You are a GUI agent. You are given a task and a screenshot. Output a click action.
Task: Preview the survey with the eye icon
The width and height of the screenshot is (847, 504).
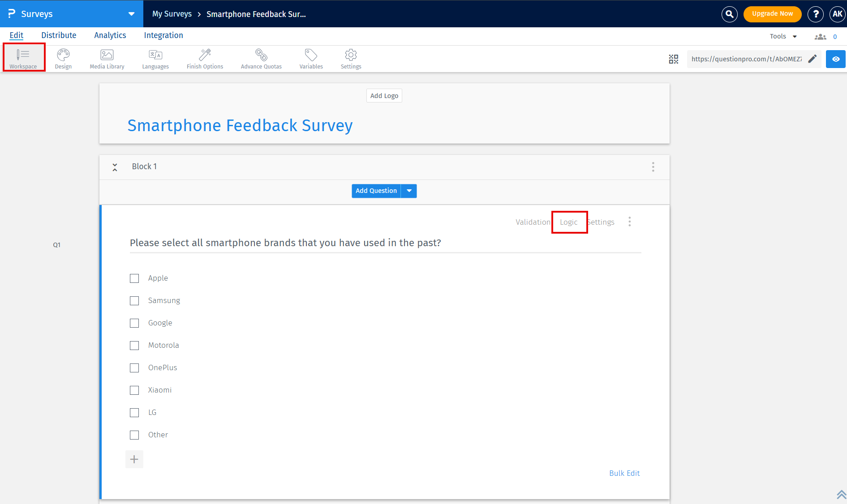click(x=835, y=59)
